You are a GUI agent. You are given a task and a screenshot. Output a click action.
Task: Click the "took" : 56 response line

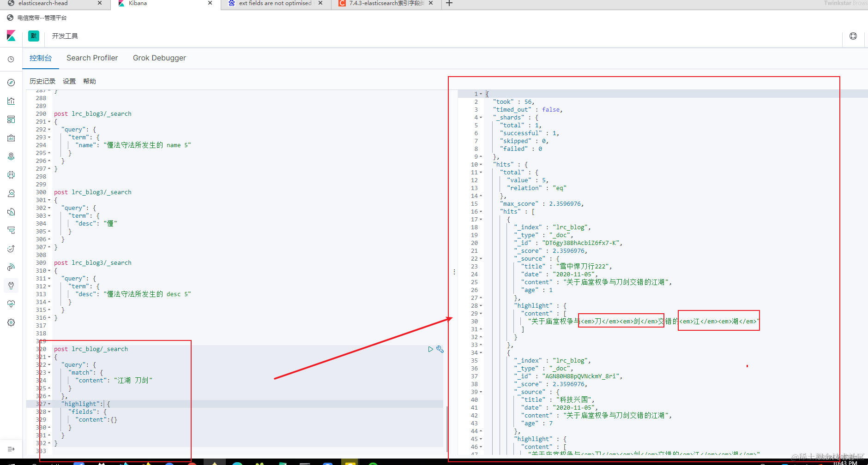click(x=513, y=102)
